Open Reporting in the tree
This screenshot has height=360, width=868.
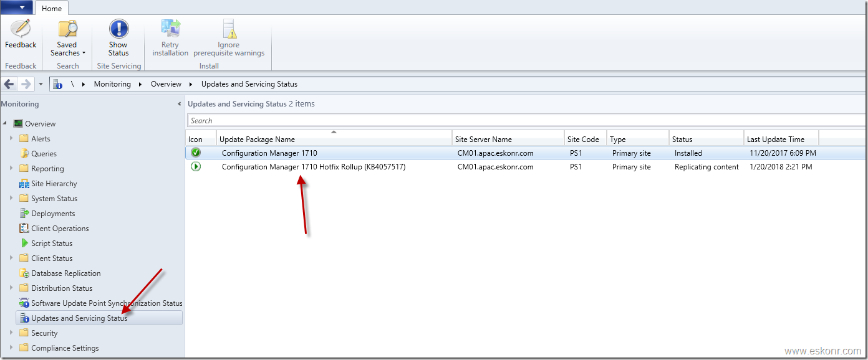47,169
